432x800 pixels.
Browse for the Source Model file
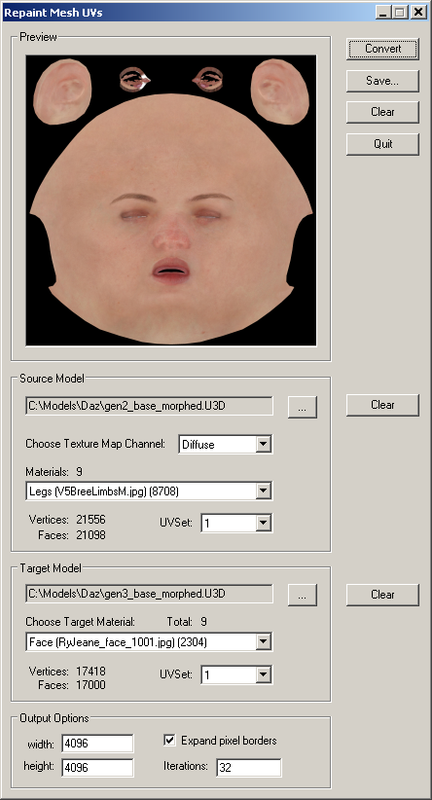pos(302,407)
